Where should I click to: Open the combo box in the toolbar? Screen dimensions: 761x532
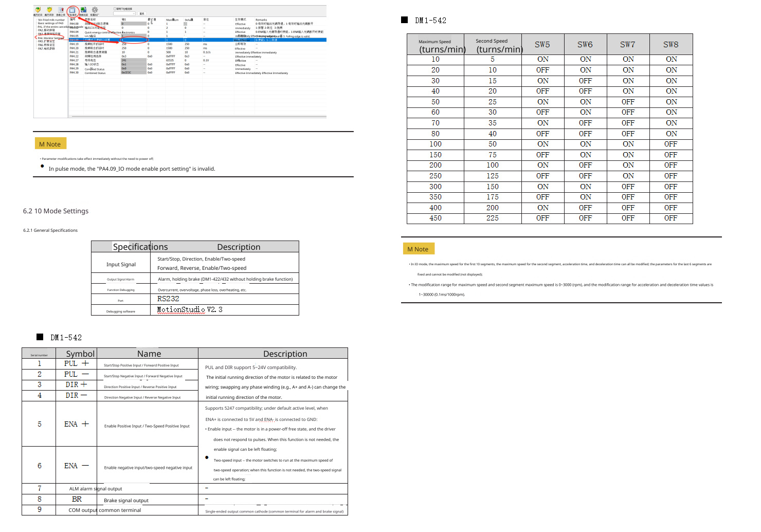(124, 13)
